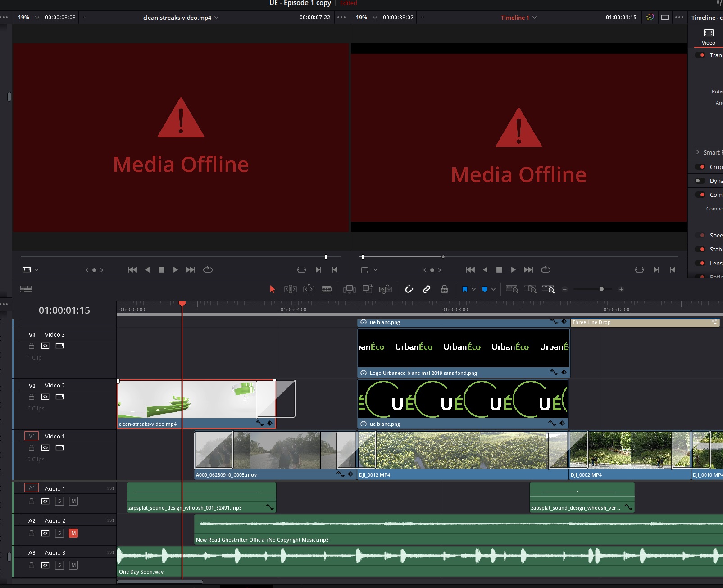The image size is (723, 588).
Task: Select the Blade Edit Mode tool
Action: 327,289
